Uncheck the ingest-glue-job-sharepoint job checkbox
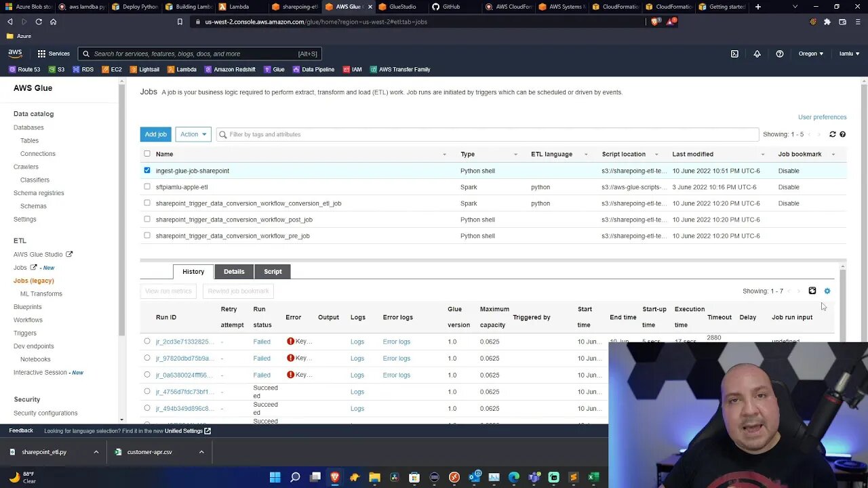This screenshot has height=488, width=868. tap(147, 170)
